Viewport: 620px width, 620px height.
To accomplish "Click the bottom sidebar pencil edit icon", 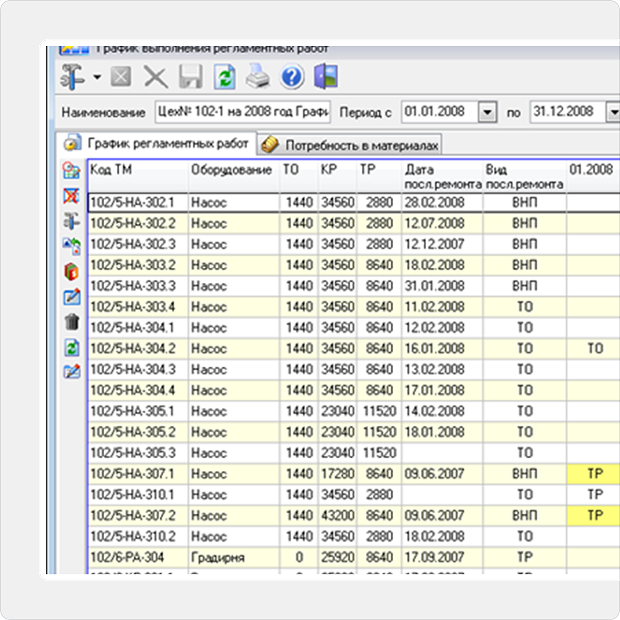I will point(72,372).
